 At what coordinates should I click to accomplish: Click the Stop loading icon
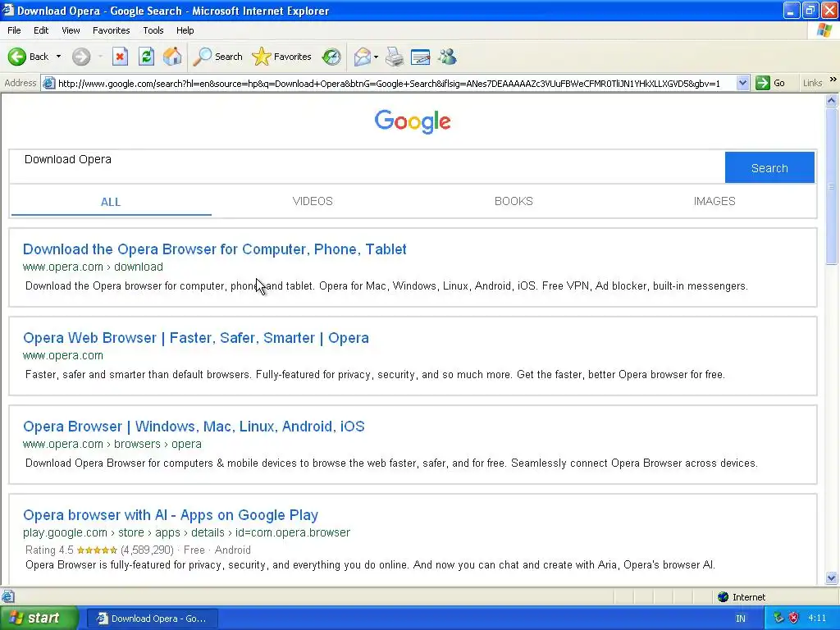(120, 57)
